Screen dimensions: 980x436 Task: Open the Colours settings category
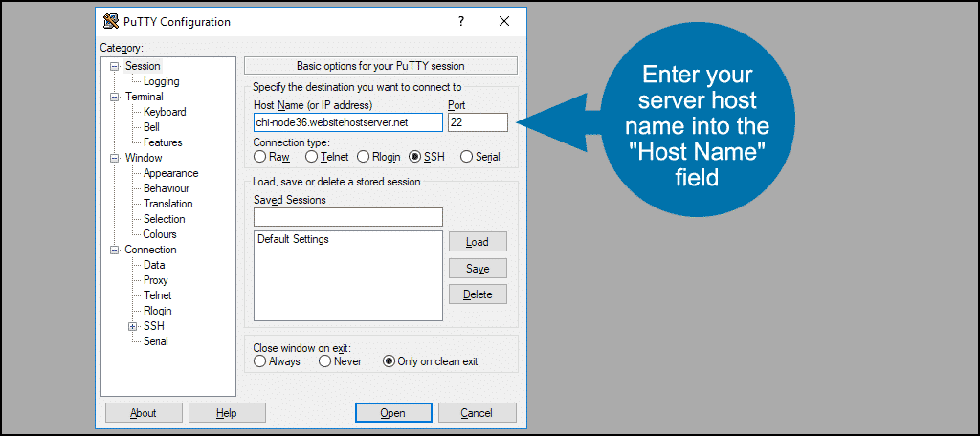click(160, 234)
